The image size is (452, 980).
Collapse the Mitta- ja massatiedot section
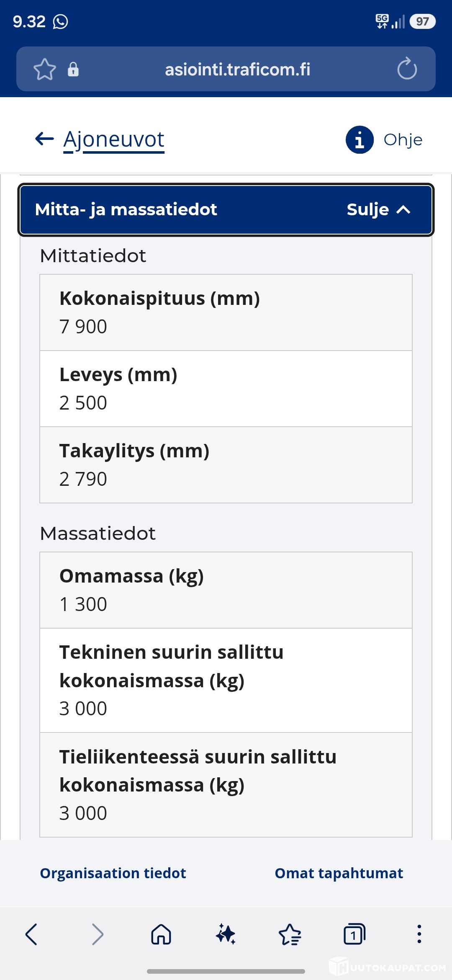click(x=226, y=210)
